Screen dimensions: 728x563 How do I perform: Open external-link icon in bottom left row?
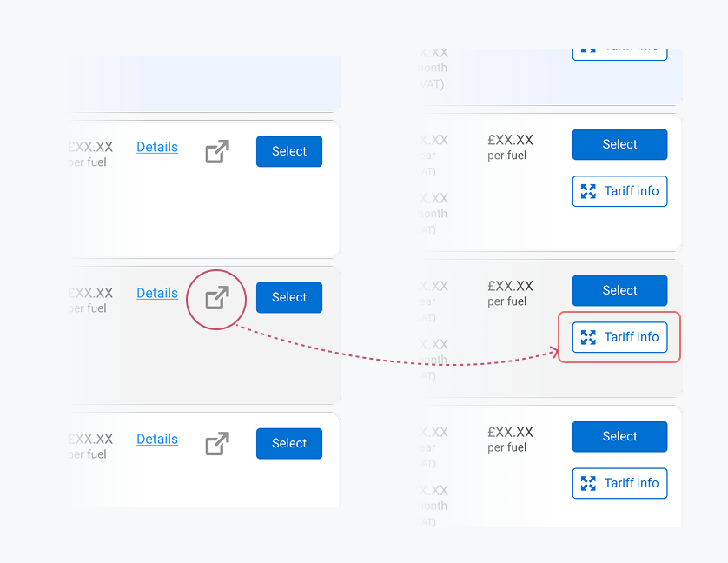pyautogui.click(x=217, y=444)
